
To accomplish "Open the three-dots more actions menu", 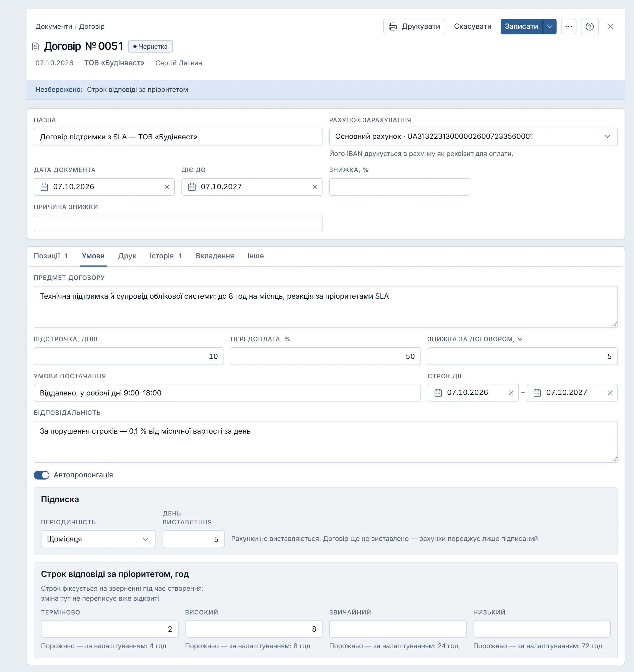I will pos(568,26).
